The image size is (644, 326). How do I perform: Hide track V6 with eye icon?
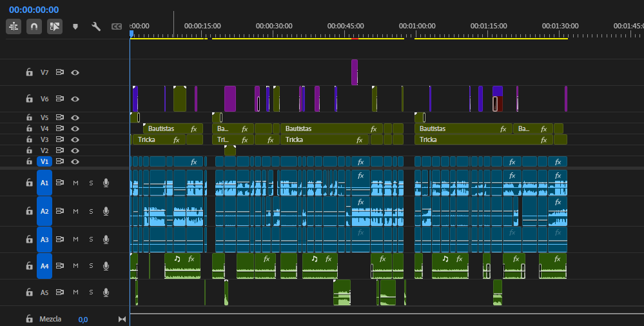[x=75, y=99]
